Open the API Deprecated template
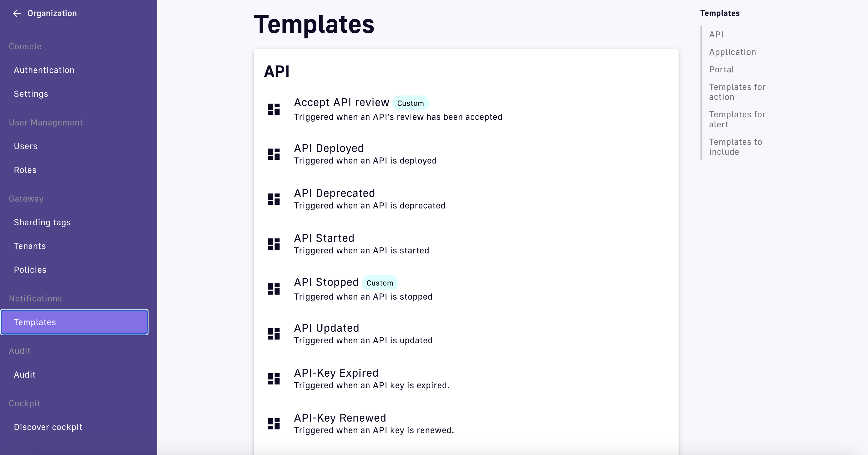 coord(334,193)
